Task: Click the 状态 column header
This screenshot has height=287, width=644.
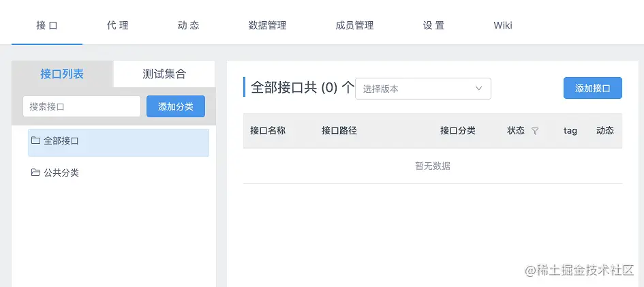Action: pyautogui.click(x=516, y=131)
